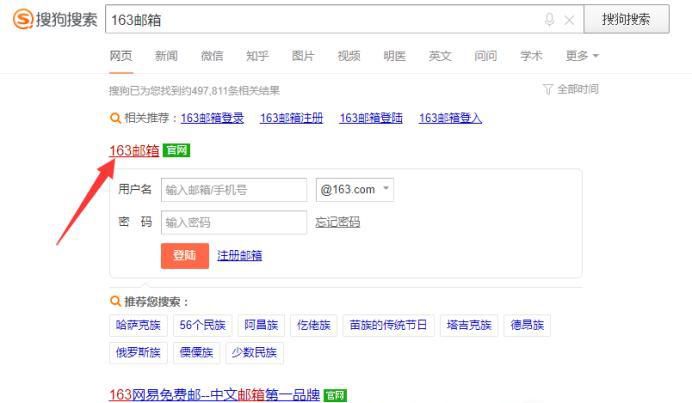The width and height of the screenshot is (692, 403).
Task: Click suggestion tag 苗族的传统节日
Action: click(x=388, y=325)
